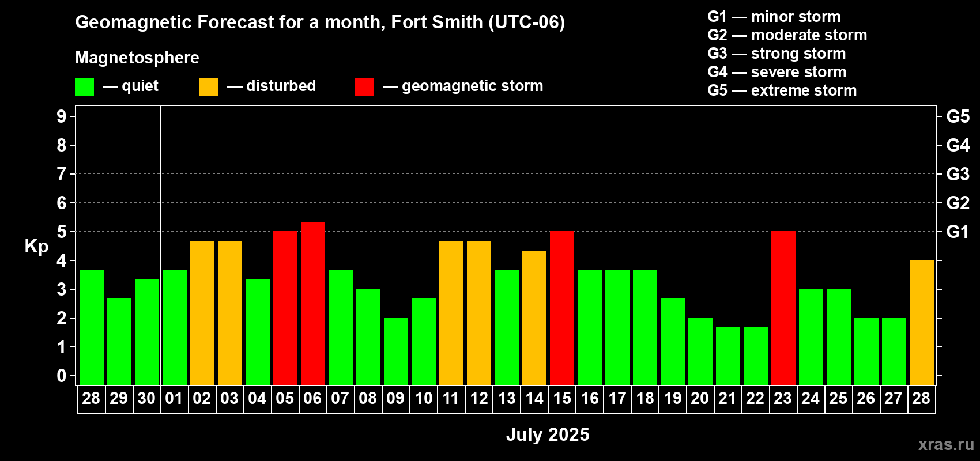980x461 pixels.
Task: Select the green bar for July 24
Action: pos(811,337)
